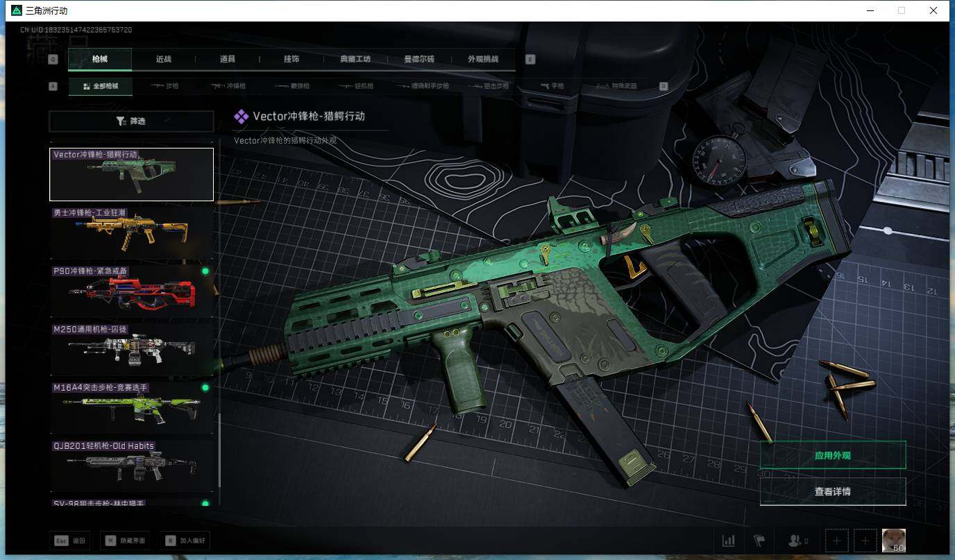Add teammate in slot beside the avatar
This screenshot has width=955, height=560.
coord(865,541)
